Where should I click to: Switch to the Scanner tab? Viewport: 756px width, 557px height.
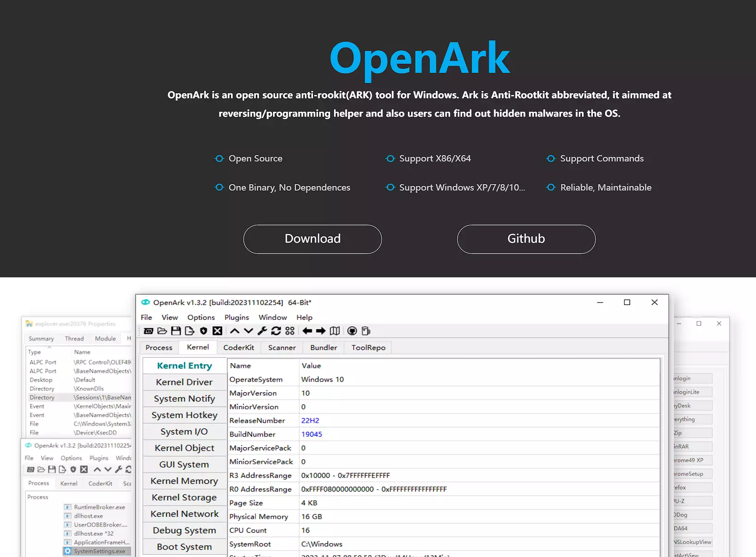point(282,347)
